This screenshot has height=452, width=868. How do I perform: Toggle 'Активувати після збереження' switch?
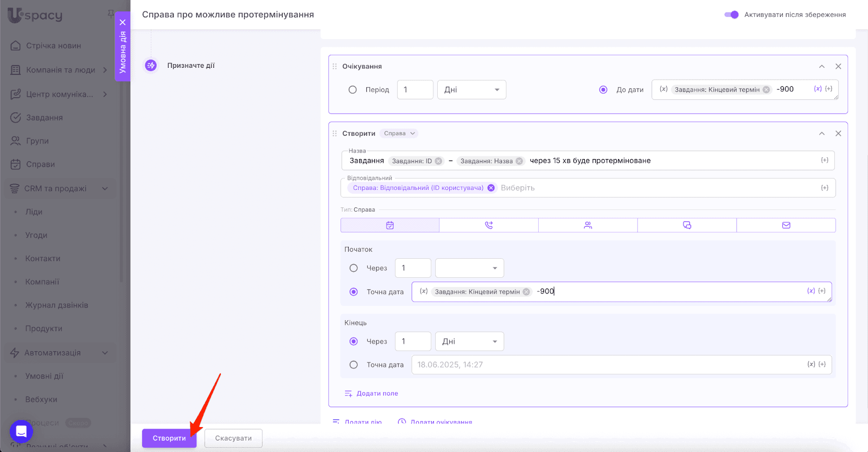pyautogui.click(x=731, y=15)
